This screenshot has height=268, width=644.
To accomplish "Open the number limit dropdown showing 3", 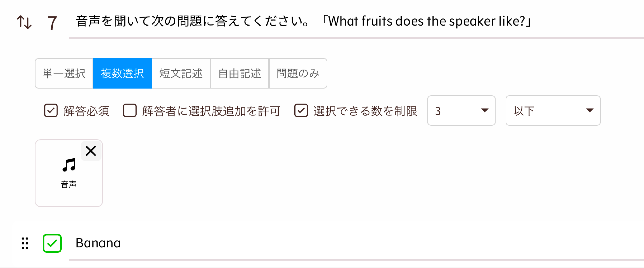I will [461, 111].
